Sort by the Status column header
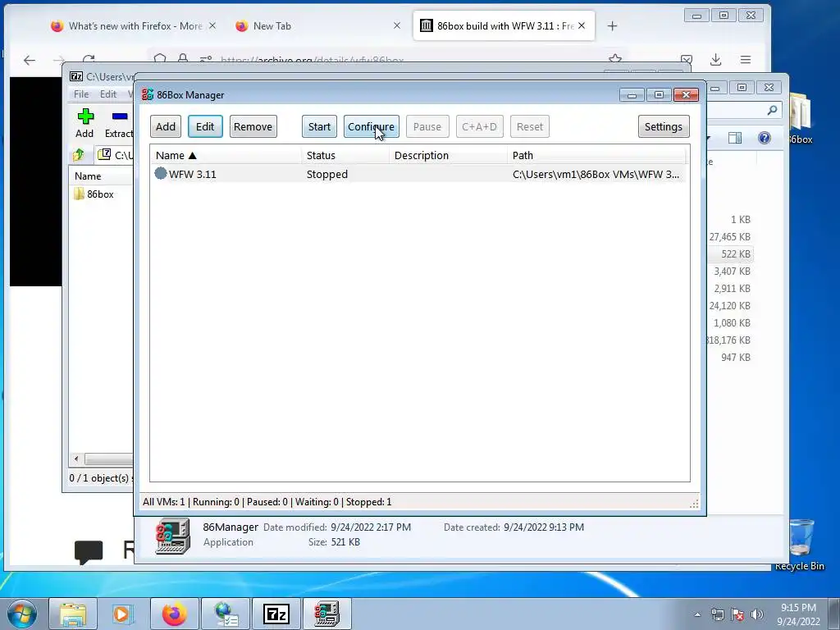 point(345,155)
